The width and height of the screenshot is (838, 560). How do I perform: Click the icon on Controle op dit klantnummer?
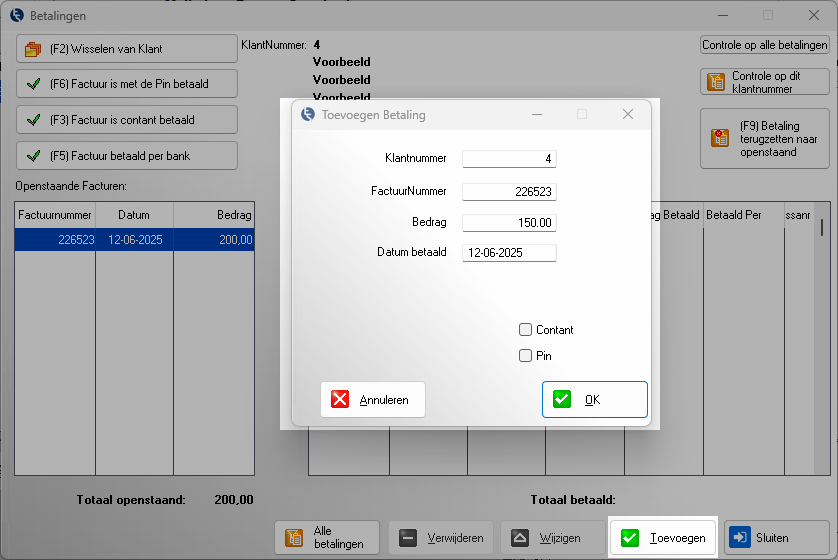tap(716, 82)
